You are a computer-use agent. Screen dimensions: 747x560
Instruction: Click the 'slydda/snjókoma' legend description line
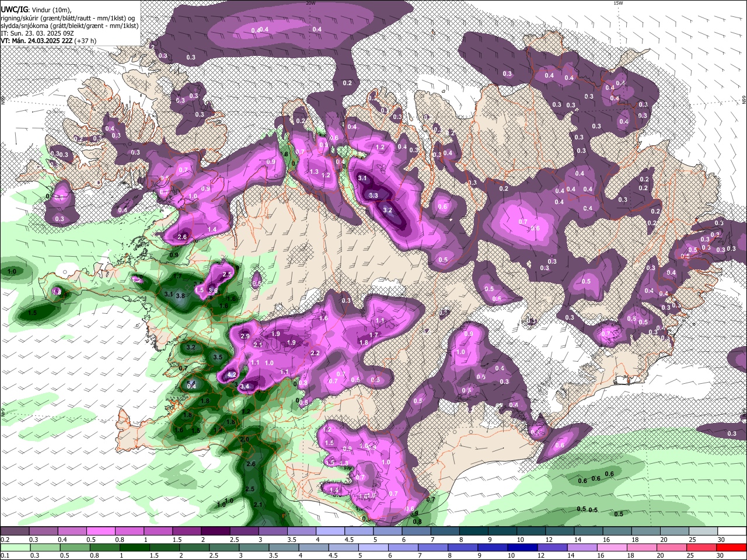(x=69, y=26)
